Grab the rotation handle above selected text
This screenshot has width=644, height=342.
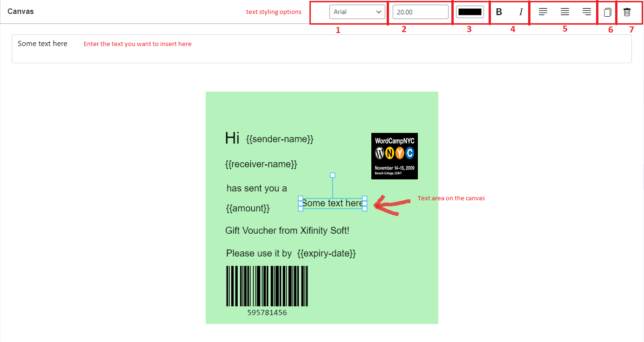(x=333, y=175)
